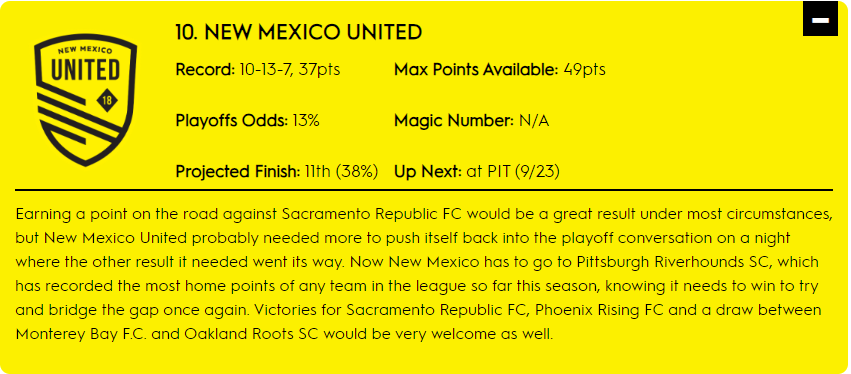Click the Record 10-13-7, 37pts stat
The height and width of the screenshot is (374, 851).
tap(258, 70)
